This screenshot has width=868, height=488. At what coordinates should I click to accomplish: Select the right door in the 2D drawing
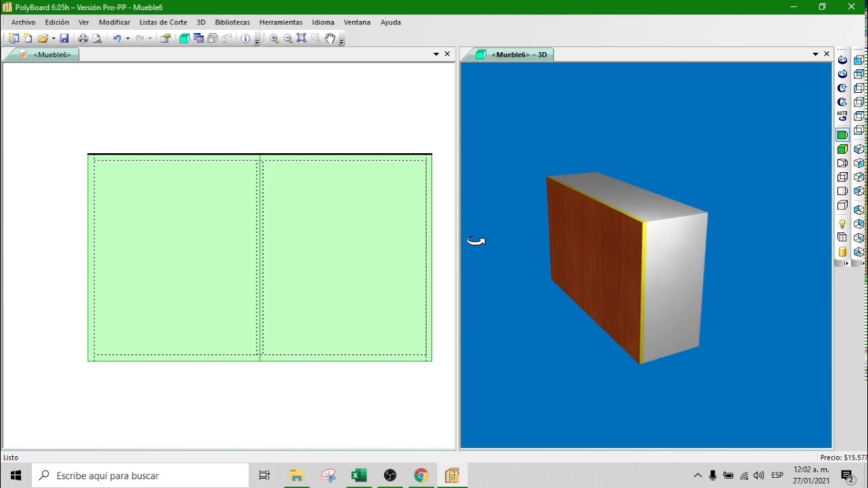point(345,258)
